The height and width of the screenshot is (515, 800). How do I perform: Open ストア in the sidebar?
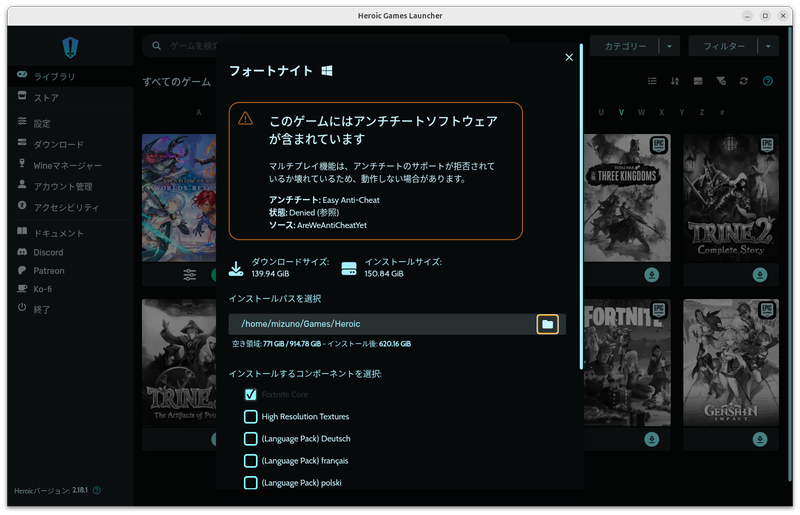(x=70, y=97)
